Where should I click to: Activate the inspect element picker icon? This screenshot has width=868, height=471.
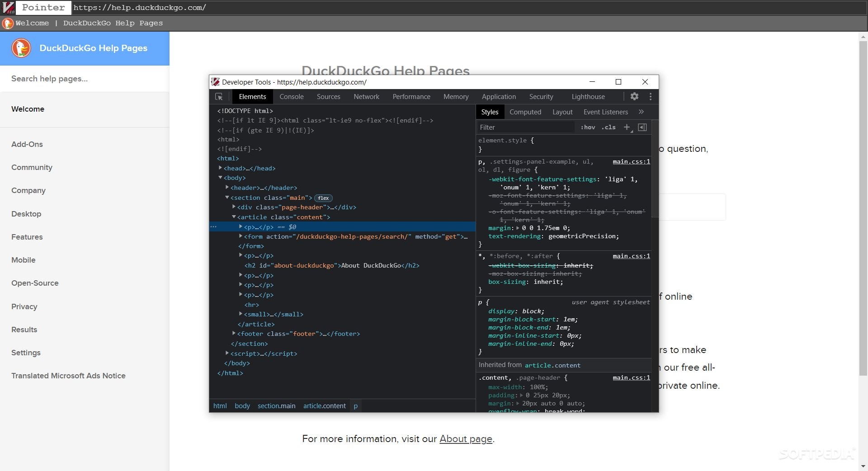pyautogui.click(x=219, y=97)
